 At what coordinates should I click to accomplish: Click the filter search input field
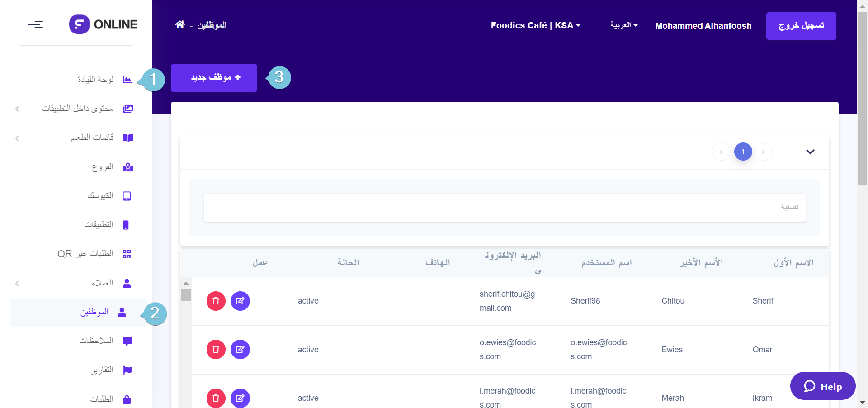(504, 208)
